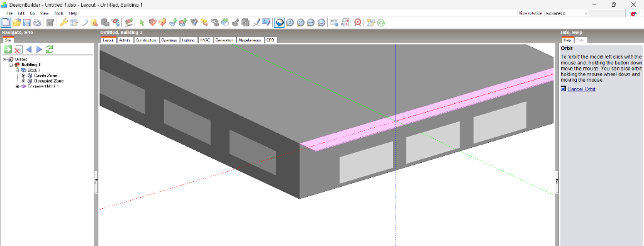Click the blue pencil sketch icon
644x246 pixels.
coord(257,22)
